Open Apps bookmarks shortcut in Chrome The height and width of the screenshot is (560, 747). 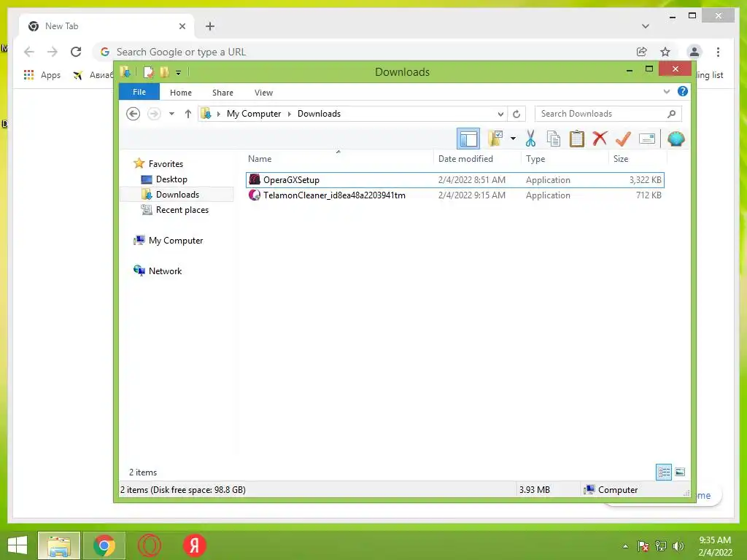click(x=42, y=75)
